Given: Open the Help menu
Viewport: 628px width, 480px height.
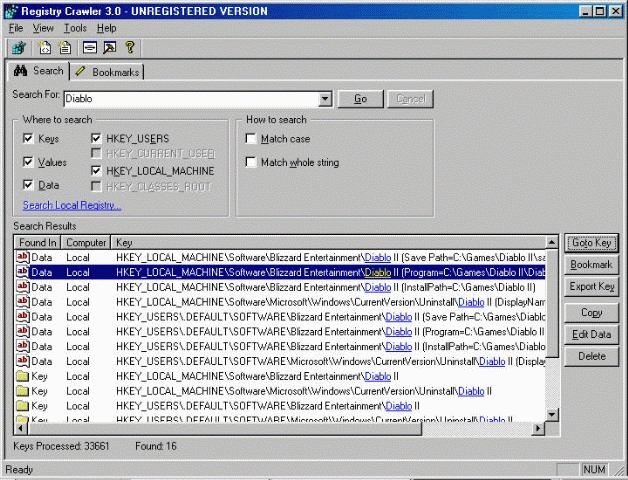Looking at the screenshot, I should [107, 28].
